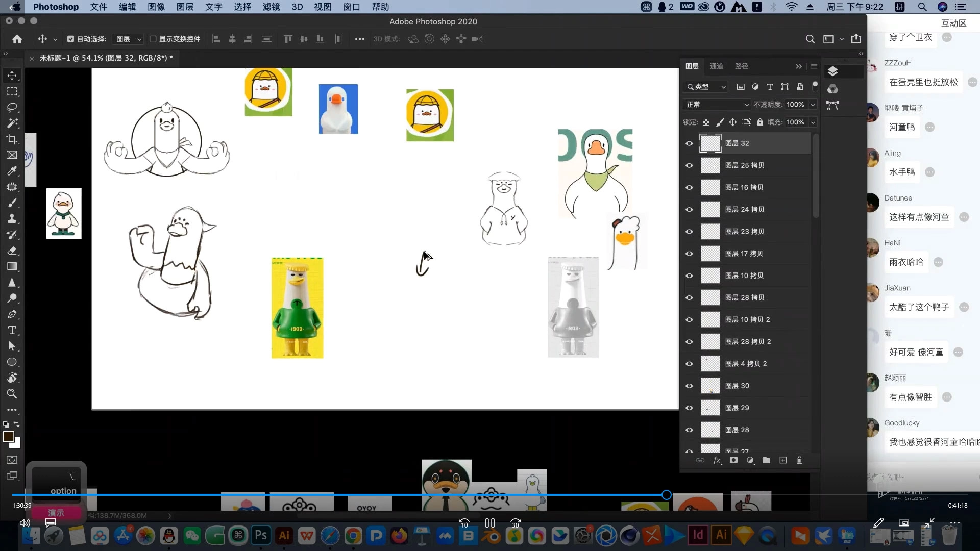Expand the 不透明度 opacity dropdown arrow

coord(813,105)
